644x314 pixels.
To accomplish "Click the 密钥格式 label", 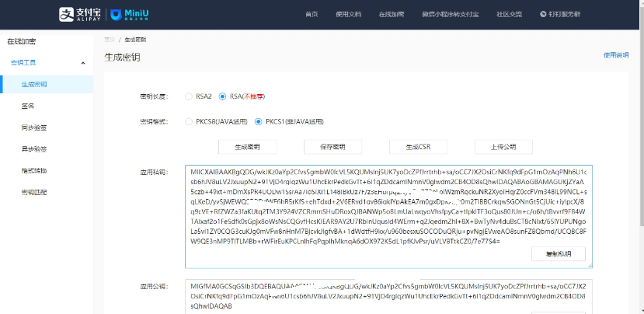I will click(x=155, y=122).
